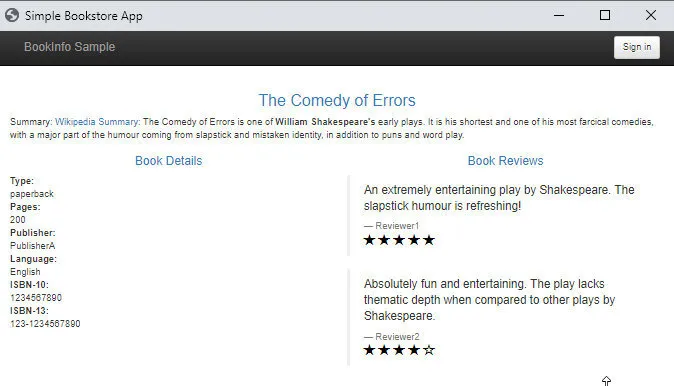Click the ISBN-13 value 123-1234567890
The width and height of the screenshot is (674, 386).
[45, 324]
